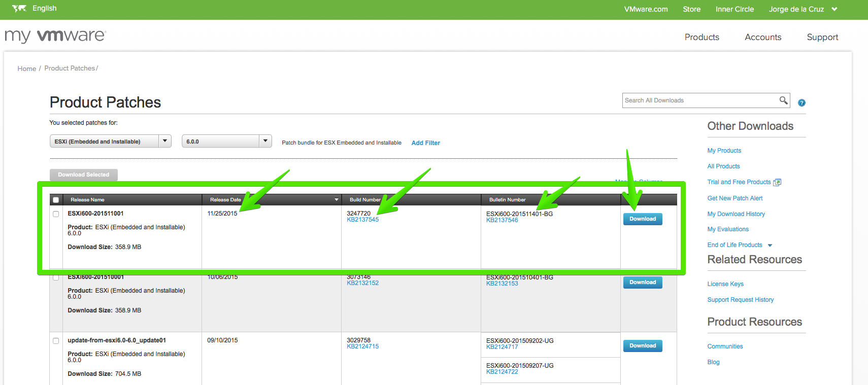The image size is (868, 385).
Task: Select the update-from-esxi6.0-6.0_update01 row checkbox
Action: click(x=56, y=341)
